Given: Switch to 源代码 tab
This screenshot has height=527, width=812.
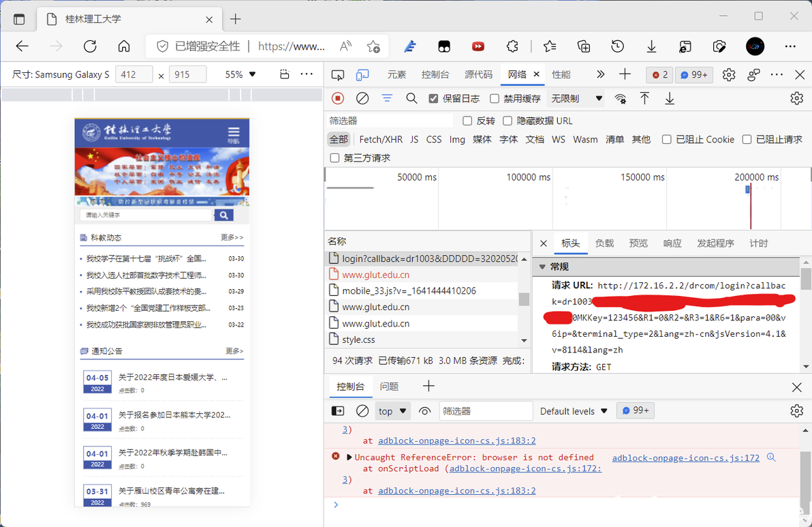Looking at the screenshot, I should click(x=478, y=74).
